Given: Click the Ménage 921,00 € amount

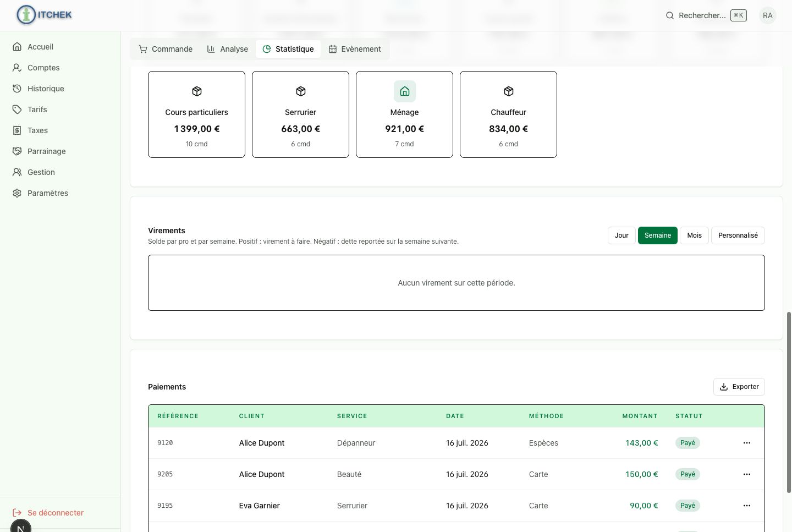Looking at the screenshot, I should (405, 129).
